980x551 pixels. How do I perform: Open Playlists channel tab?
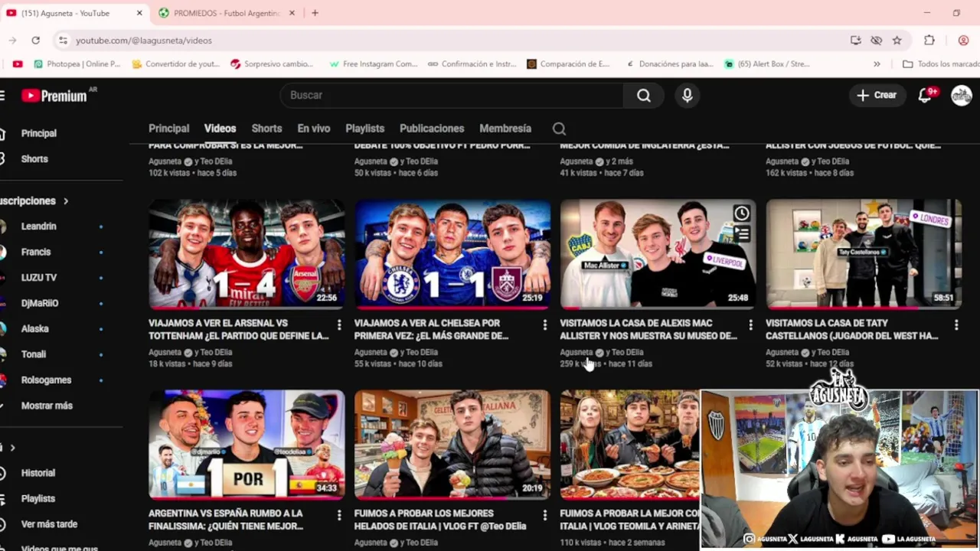(364, 129)
